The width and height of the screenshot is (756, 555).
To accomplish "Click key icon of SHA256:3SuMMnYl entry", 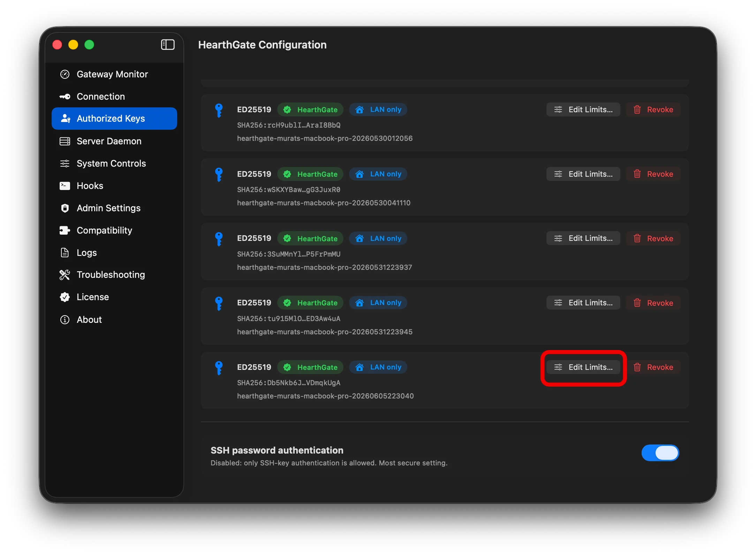I will click(219, 239).
